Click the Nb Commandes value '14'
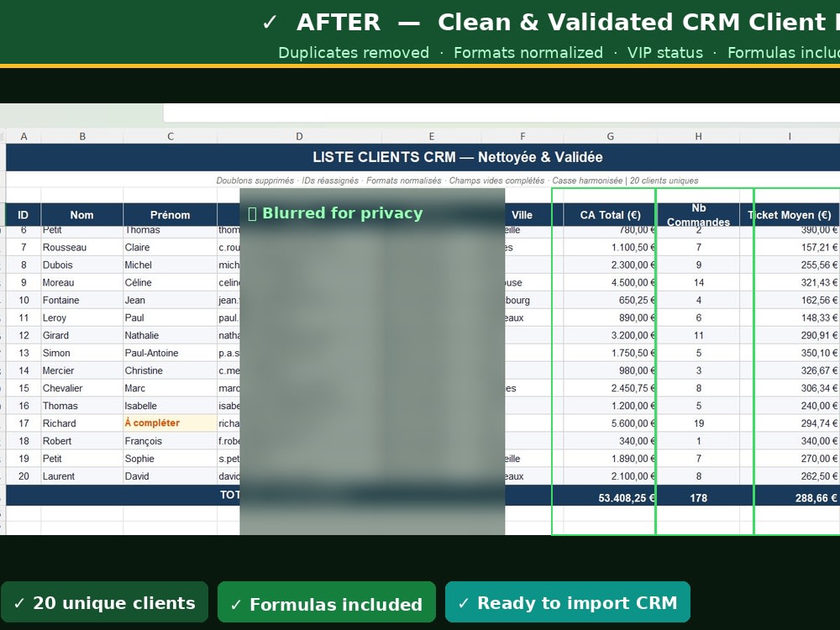Viewport: 840px width, 630px height. click(x=698, y=283)
